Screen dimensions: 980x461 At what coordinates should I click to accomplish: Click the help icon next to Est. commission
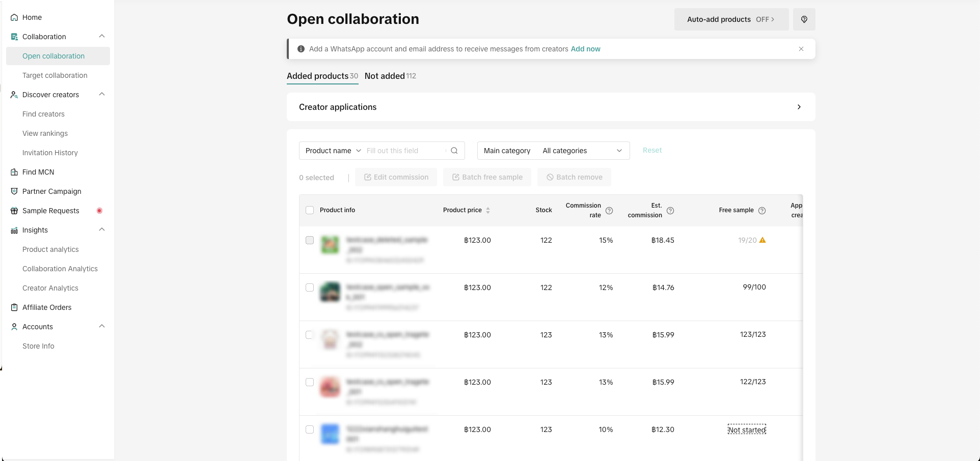tap(670, 211)
